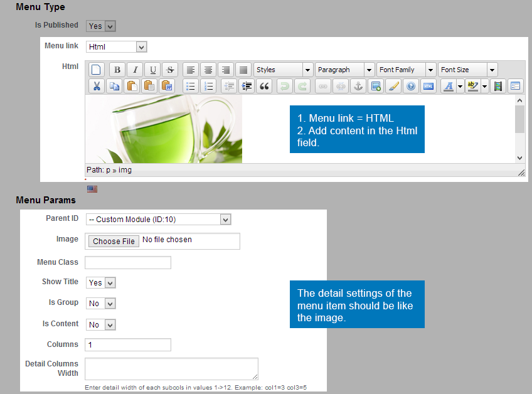The height and width of the screenshot is (394, 532).
Task: Apply underline formatting in editor
Action: 153,70
